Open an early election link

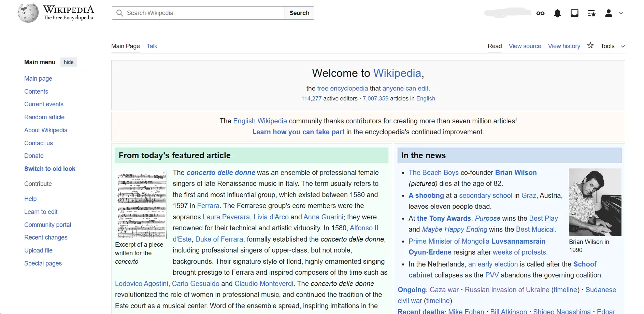tap(493, 264)
